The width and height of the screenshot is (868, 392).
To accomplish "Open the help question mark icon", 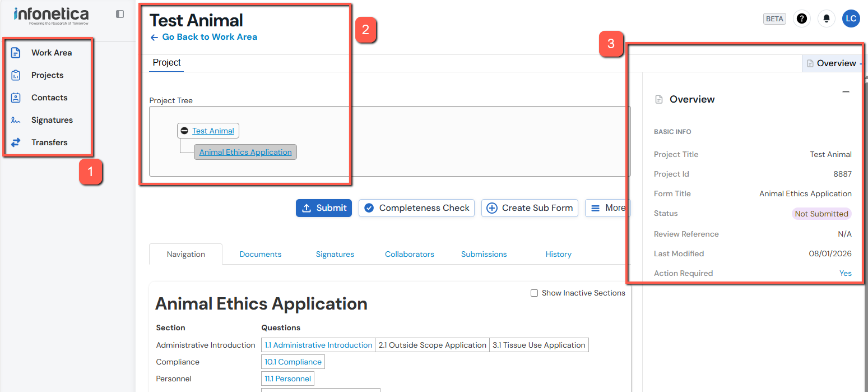I will [802, 19].
